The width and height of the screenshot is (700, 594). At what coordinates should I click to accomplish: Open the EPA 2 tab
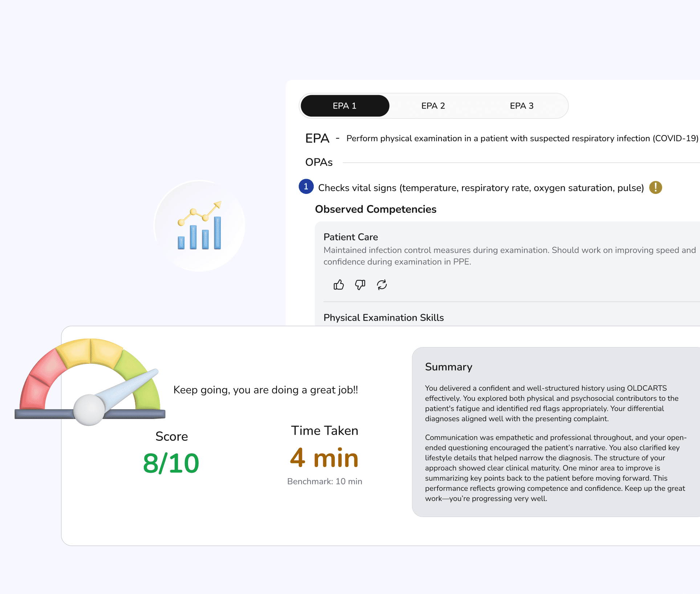tap(433, 106)
